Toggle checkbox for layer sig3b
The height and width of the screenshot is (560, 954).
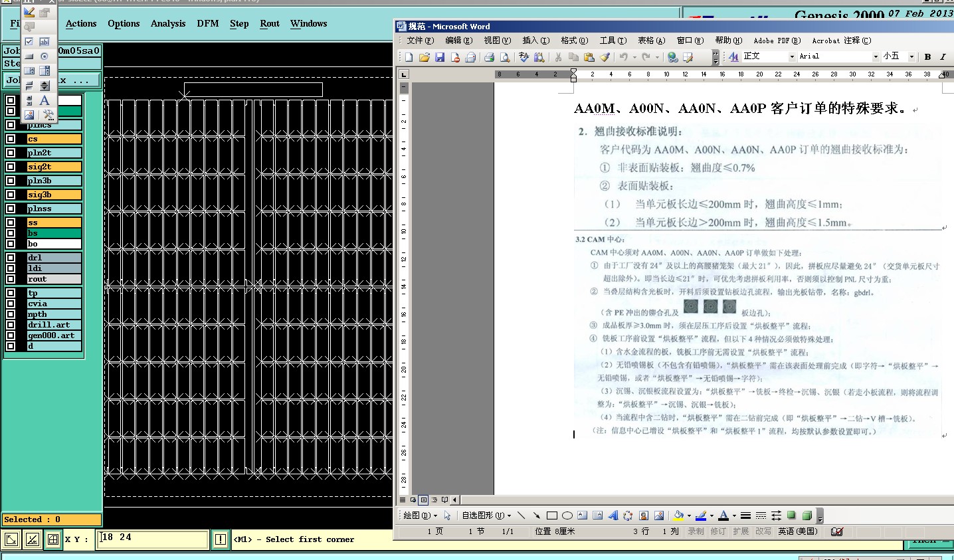[x=11, y=195]
